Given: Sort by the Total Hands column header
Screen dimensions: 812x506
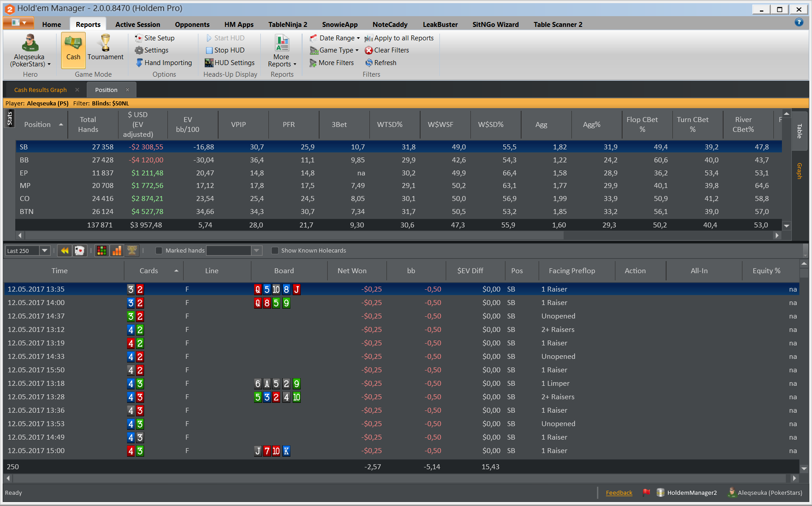Looking at the screenshot, I should (92, 125).
